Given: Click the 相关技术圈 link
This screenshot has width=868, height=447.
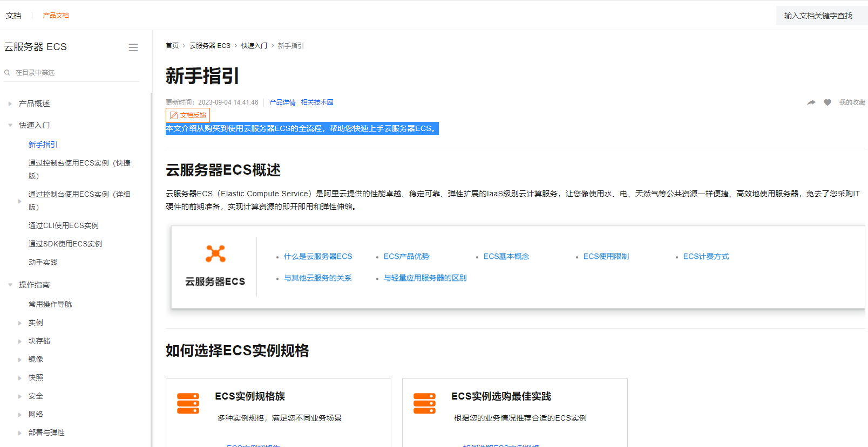Looking at the screenshot, I should [x=317, y=102].
